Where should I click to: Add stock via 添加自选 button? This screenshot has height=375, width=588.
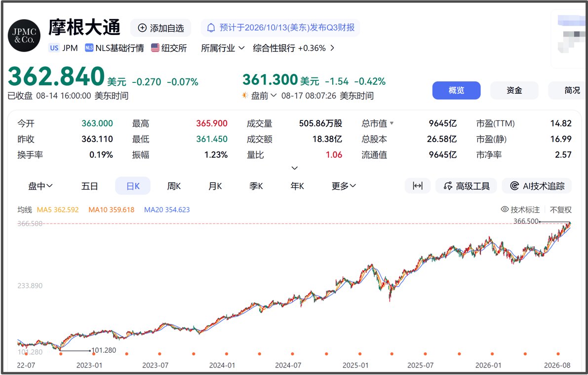[x=161, y=28]
